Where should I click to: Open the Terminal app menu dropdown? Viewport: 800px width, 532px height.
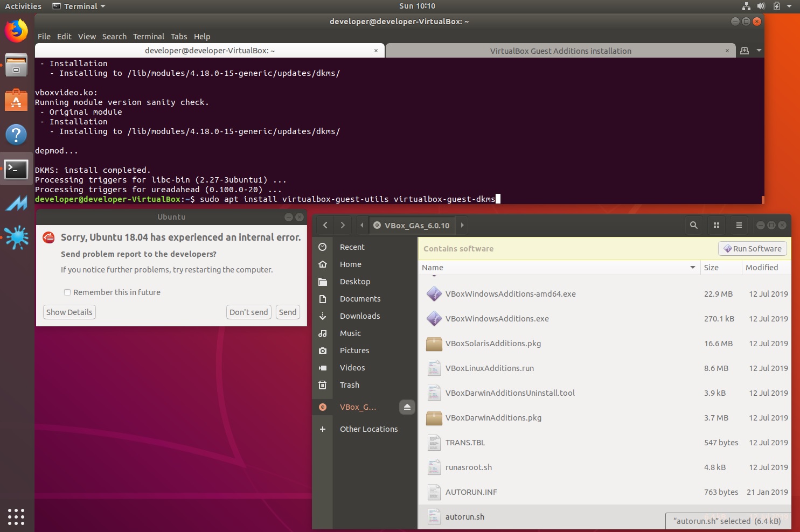(x=79, y=6)
